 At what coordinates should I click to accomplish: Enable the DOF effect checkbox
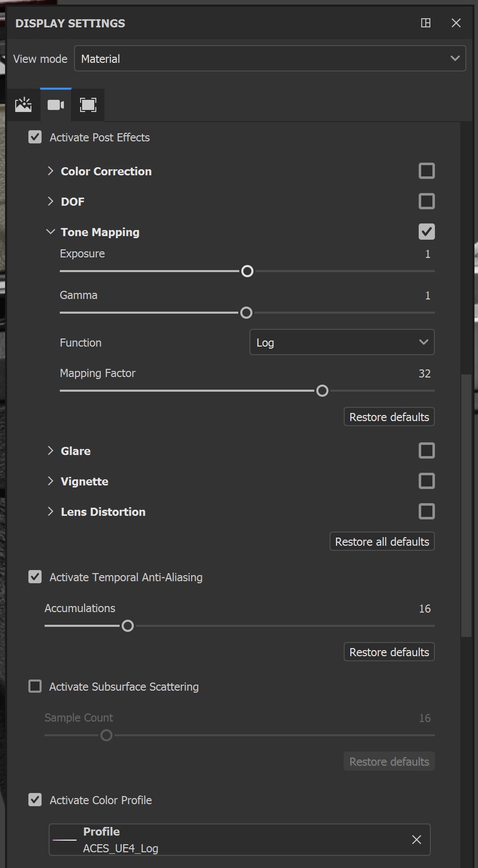click(x=426, y=201)
